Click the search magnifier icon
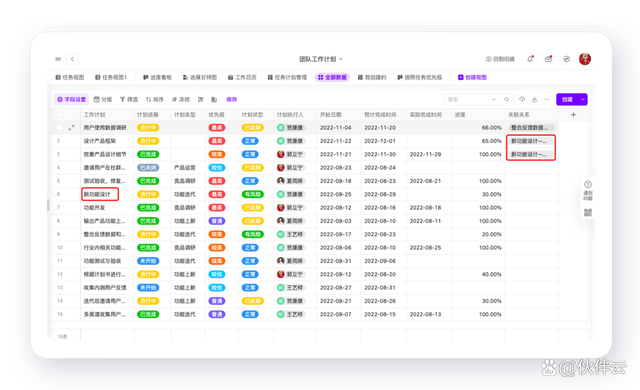This screenshot has width=640, height=390. coord(507,99)
